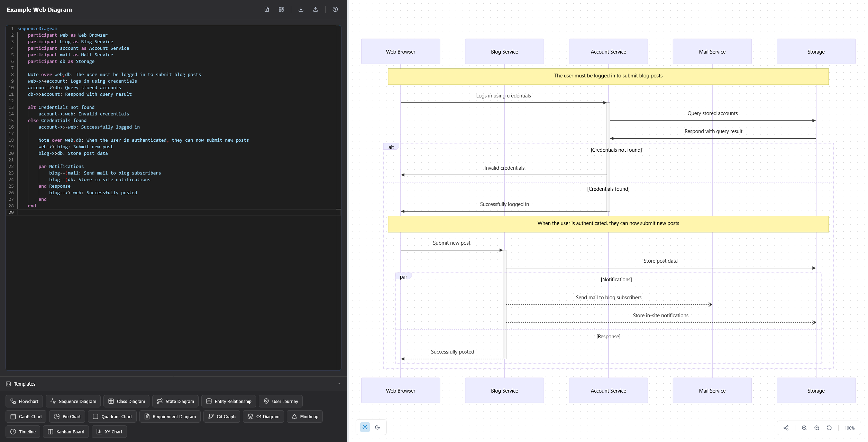Viewport: 868px width, 442px height.
Task: Click the 'When the user is authenticated' note
Action: (x=608, y=224)
